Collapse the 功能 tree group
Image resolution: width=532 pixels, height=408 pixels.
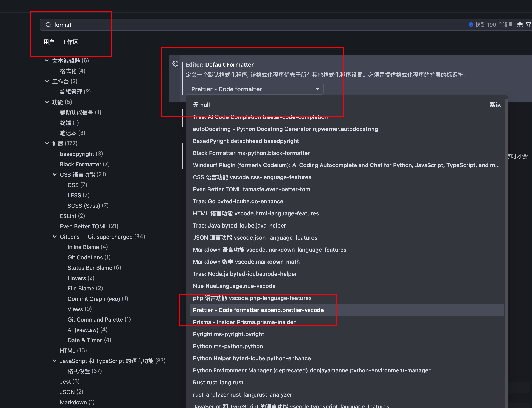click(47, 102)
